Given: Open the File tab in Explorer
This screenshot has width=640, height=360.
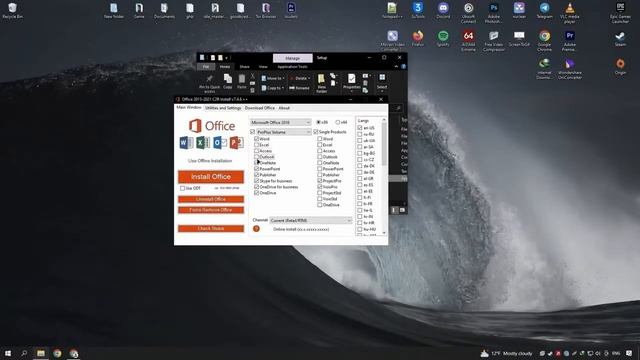Looking at the screenshot, I should point(206,67).
